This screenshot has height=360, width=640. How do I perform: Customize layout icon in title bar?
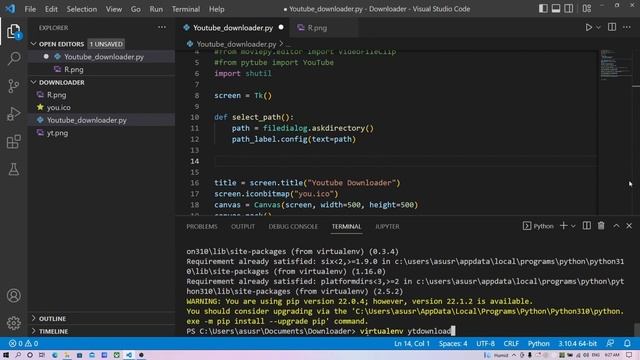pos(587,9)
